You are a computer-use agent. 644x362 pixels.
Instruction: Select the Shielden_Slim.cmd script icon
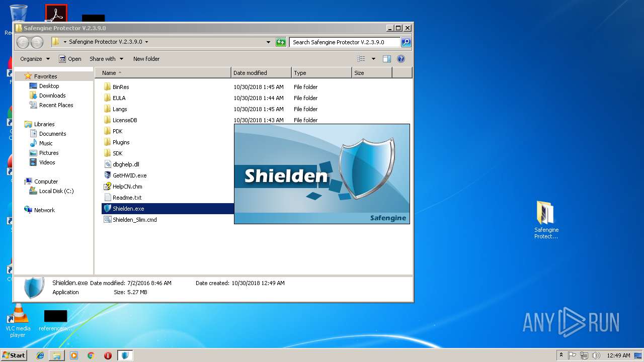pos(107,220)
